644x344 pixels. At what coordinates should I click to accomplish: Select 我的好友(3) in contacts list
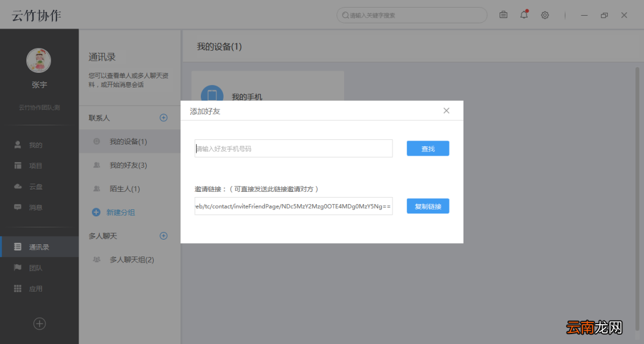(x=130, y=165)
